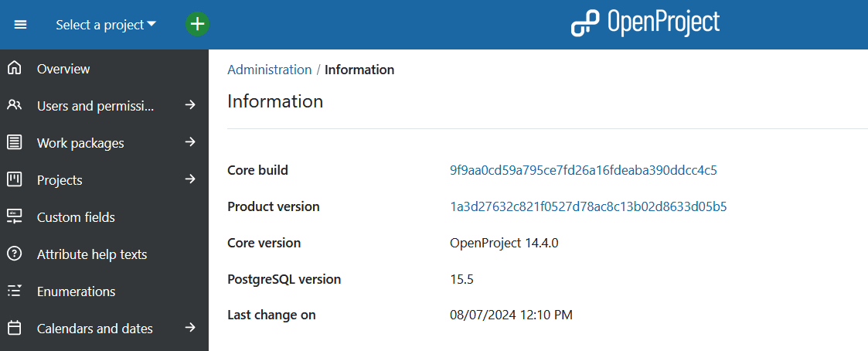Click the Enumerations list icon
Image resolution: width=868 pixels, height=351 pixels.
[14, 291]
